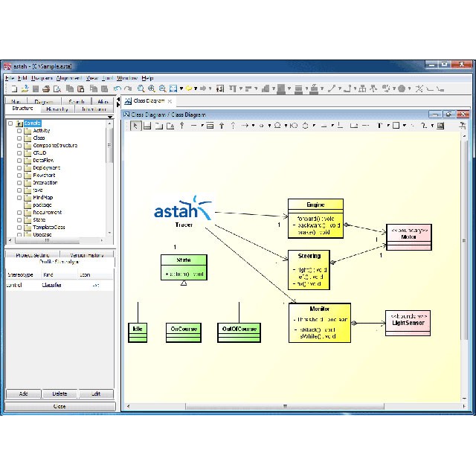The height and width of the screenshot is (476, 476).
Task: Switch to the Structure tab
Action: tap(23, 109)
